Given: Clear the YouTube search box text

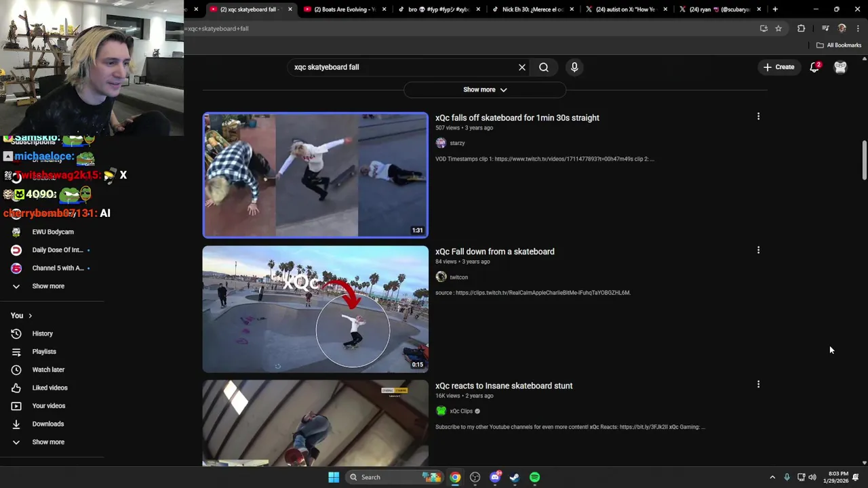Looking at the screenshot, I should click(522, 67).
